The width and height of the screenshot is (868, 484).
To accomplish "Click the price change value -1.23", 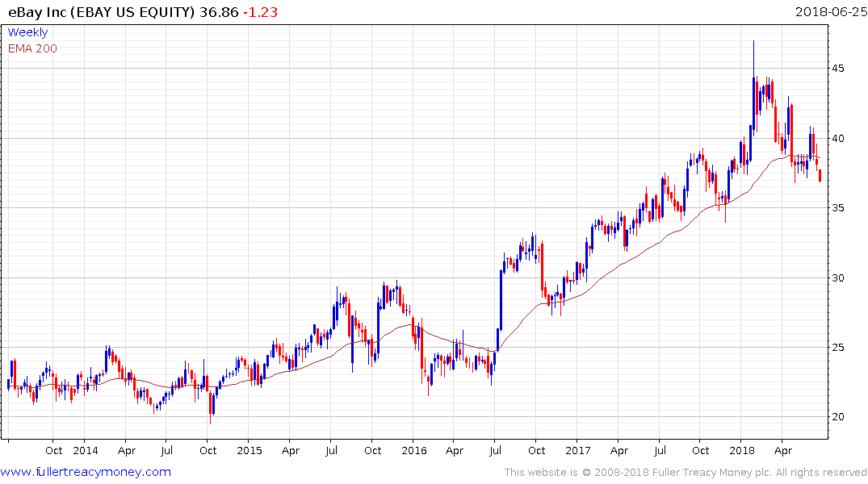I will point(260,12).
